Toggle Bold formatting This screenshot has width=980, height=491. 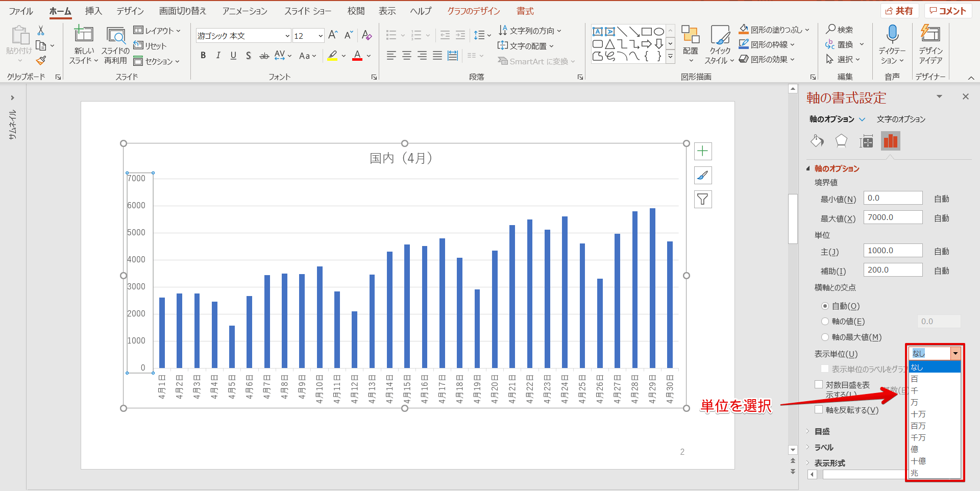(x=203, y=56)
